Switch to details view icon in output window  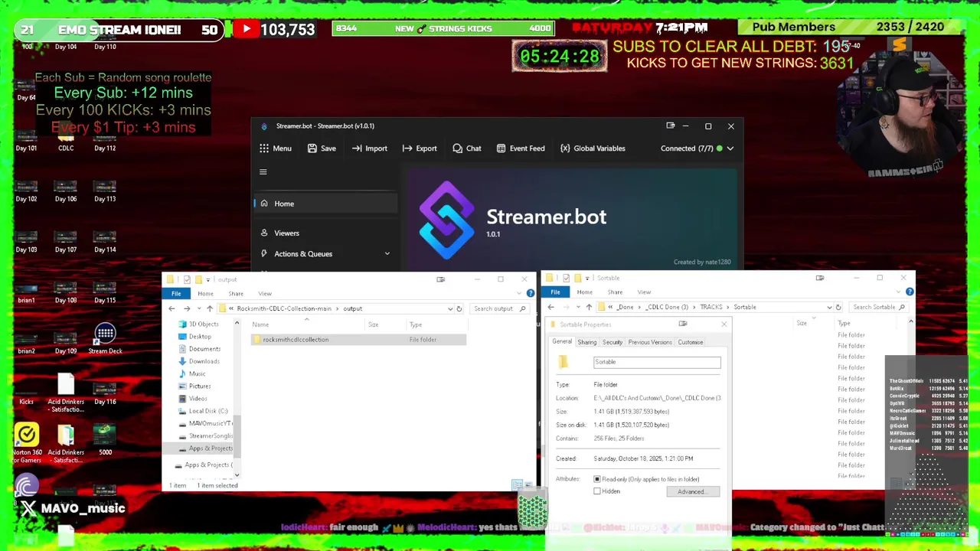(x=517, y=485)
